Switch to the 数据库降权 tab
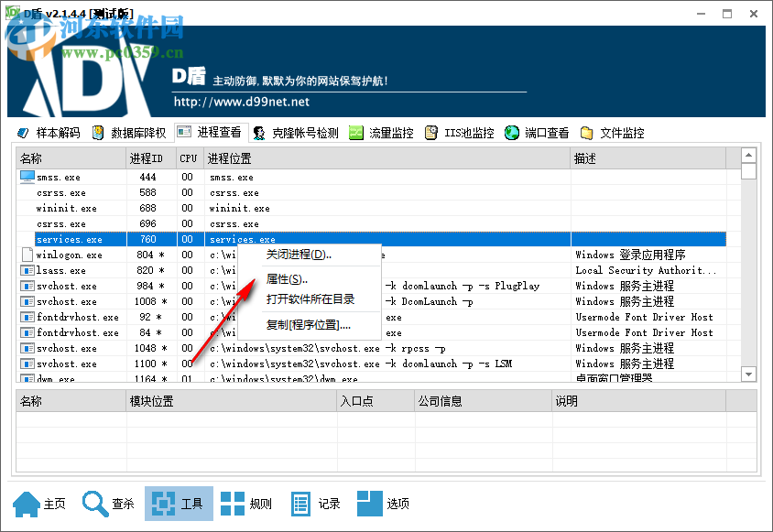This screenshot has width=773, height=532. click(x=129, y=133)
